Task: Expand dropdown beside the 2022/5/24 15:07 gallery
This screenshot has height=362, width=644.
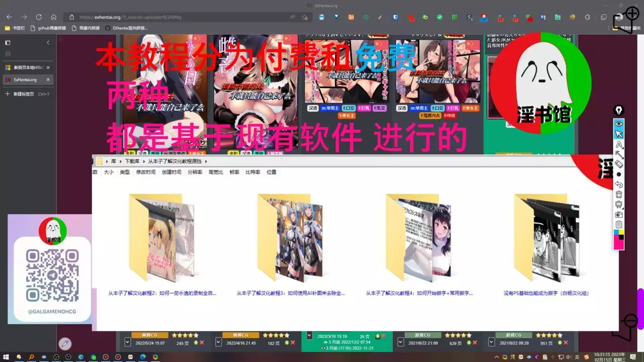Action: click(x=127, y=342)
